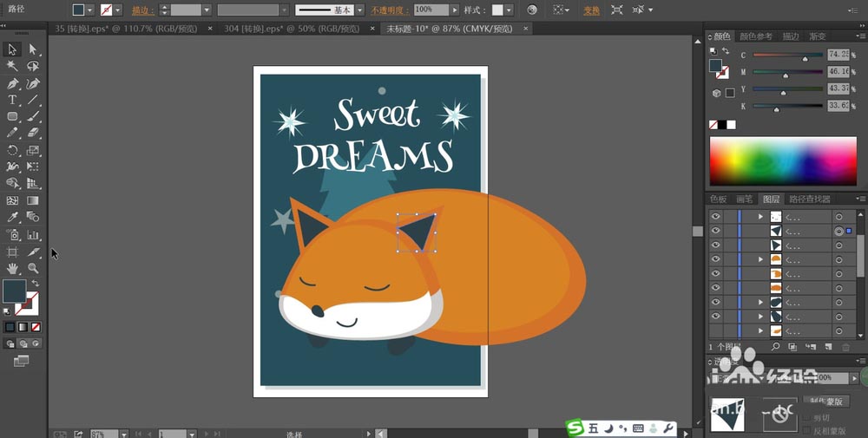
Task: Select the Shape Builder tool
Action: click(11, 183)
